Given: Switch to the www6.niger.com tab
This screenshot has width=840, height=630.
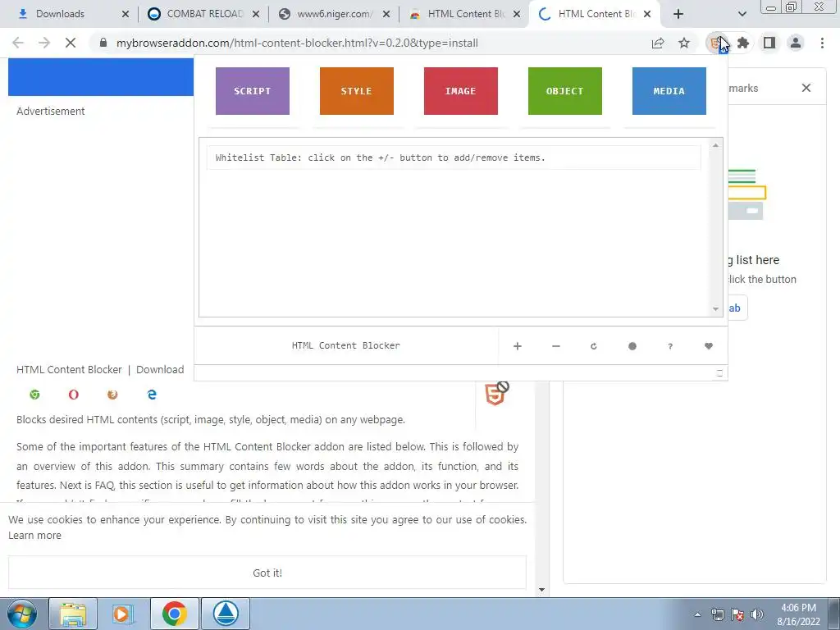Looking at the screenshot, I should click(x=335, y=14).
